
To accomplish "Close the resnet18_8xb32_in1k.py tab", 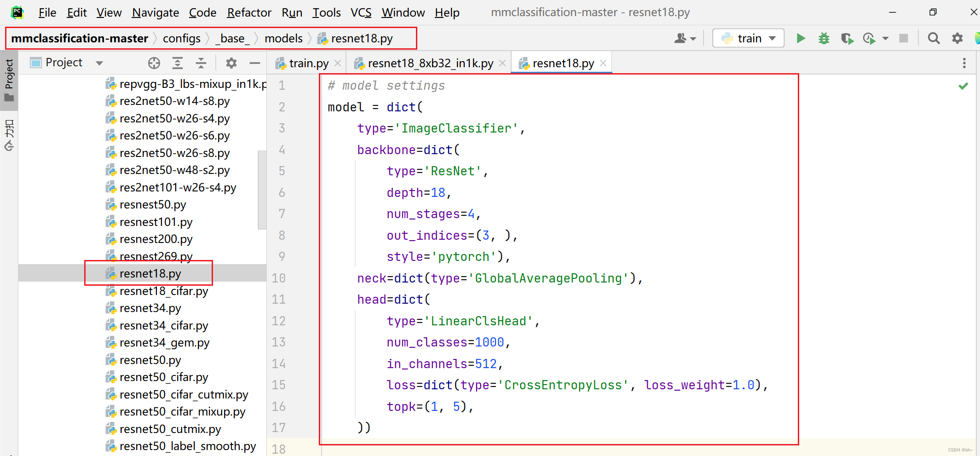I will tap(502, 63).
